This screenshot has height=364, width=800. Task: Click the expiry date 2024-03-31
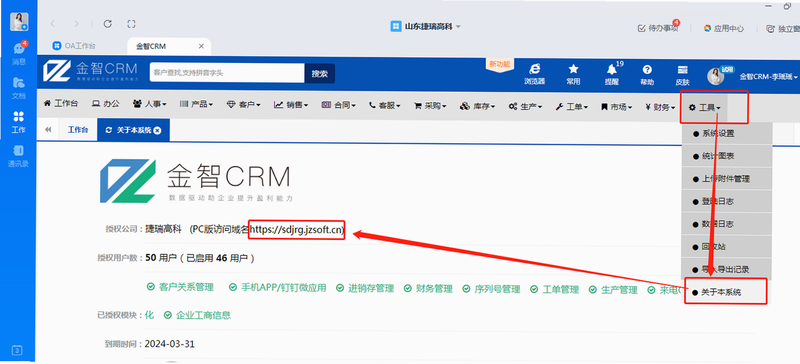170,344
